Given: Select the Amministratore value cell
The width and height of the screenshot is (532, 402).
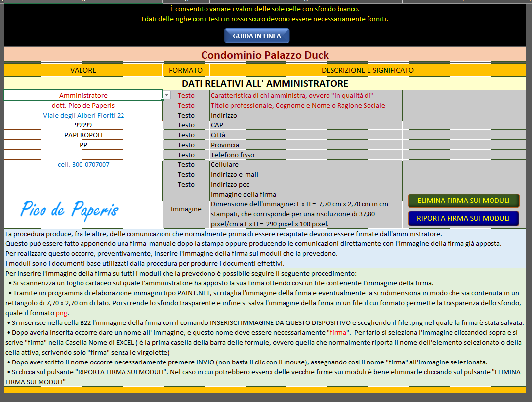Looking at the screenshot, I should [83, 95].
